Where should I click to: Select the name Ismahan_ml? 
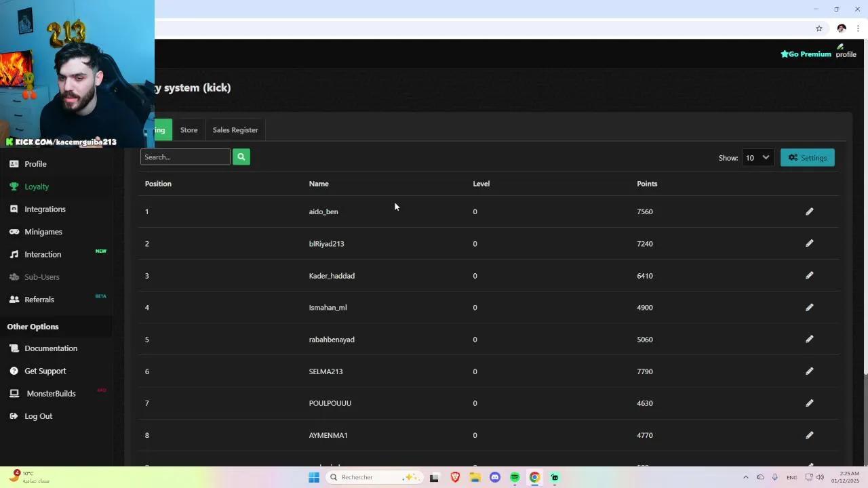tap(328, 308)
